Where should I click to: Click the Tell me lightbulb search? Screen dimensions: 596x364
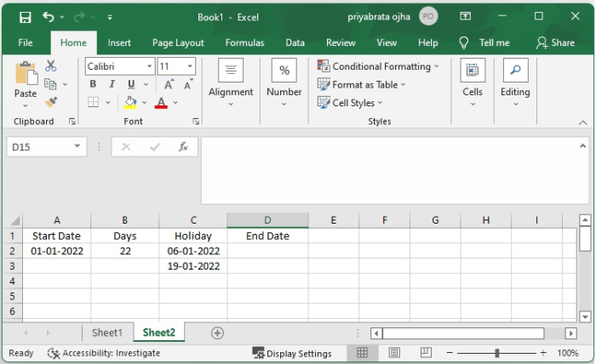coord(484,43)
